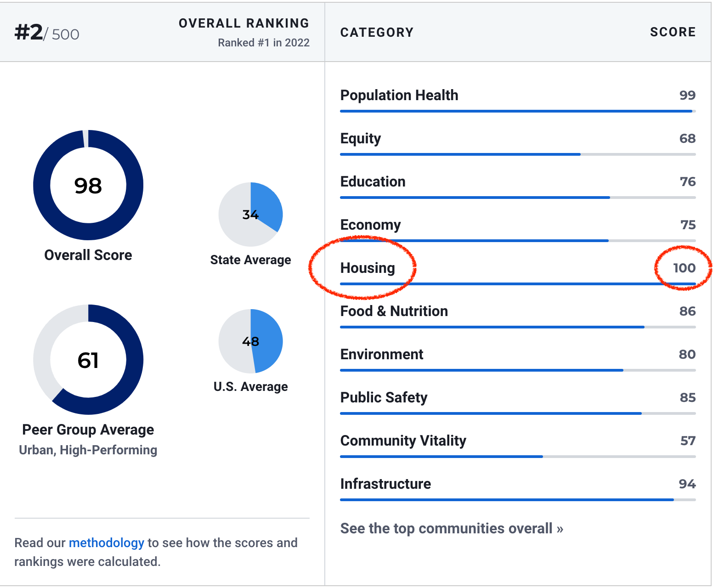This screenshot has width=713, height=588.
Task: Select the Population Health category
Action: (x=399, y=95)
